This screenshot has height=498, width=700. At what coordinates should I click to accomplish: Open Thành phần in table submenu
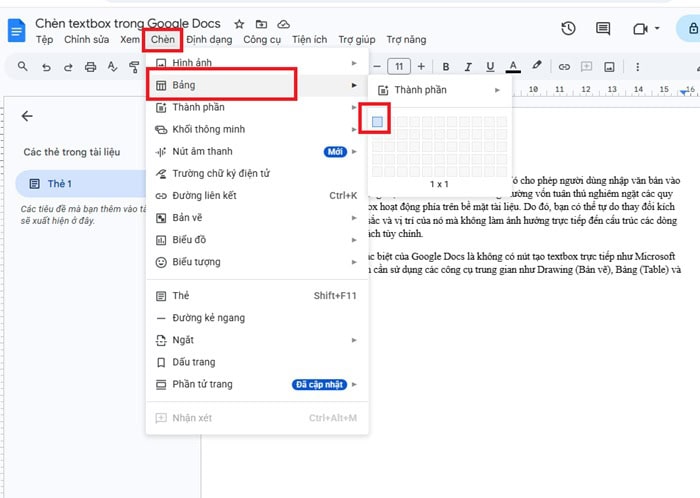[439, 90]
